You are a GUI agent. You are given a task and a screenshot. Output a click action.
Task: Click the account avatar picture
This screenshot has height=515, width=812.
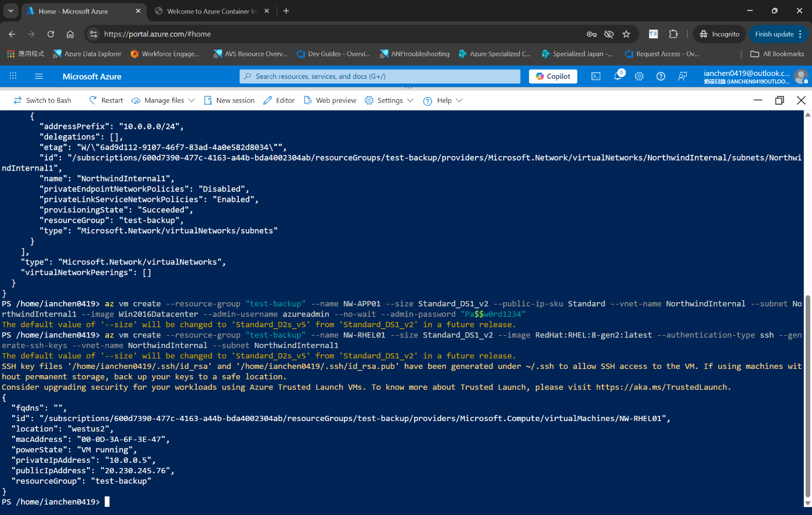coord(801,76)
